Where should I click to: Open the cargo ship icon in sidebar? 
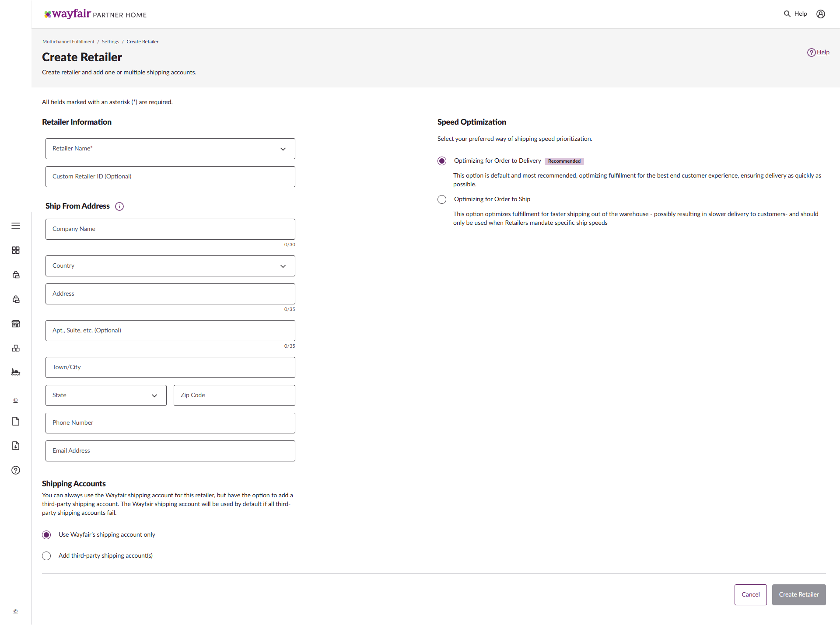pos(16,372)
